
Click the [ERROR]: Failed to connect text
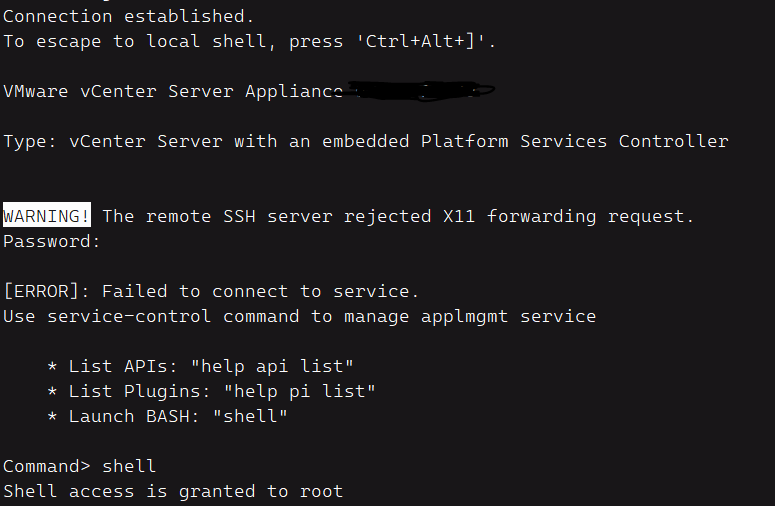pyautogui.click(x=210, y=291)
